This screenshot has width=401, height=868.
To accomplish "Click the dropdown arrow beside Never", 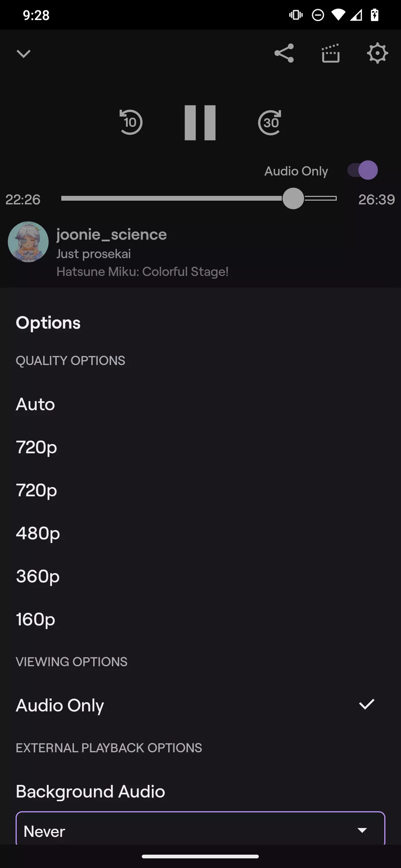I will tap(362, 830).
